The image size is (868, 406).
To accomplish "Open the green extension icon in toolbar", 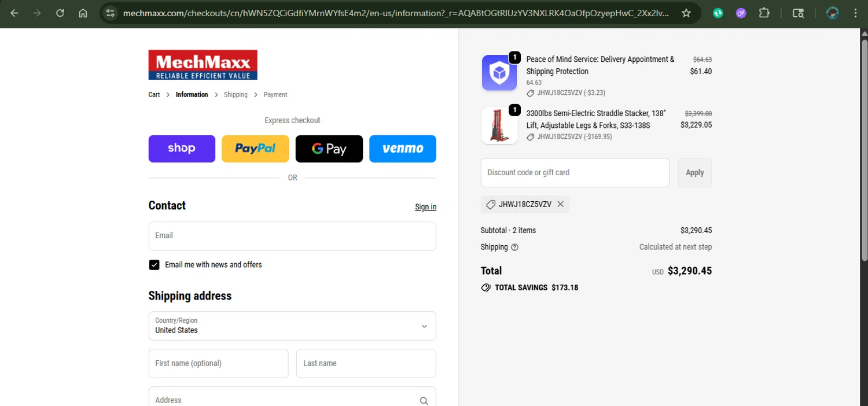I will [x=718, y=13].
